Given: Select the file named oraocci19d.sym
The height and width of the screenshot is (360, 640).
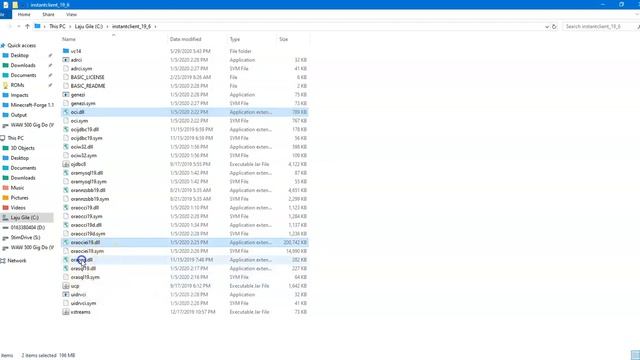Looking at the screenshot, I should click(88, 233).
